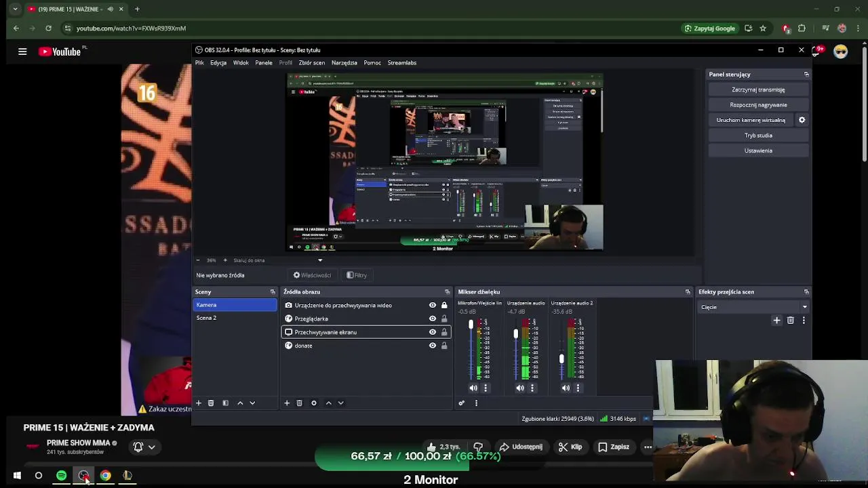Move scene down with the down arrow
Screen dimensions: 868x488
click(x=252, y=403)
